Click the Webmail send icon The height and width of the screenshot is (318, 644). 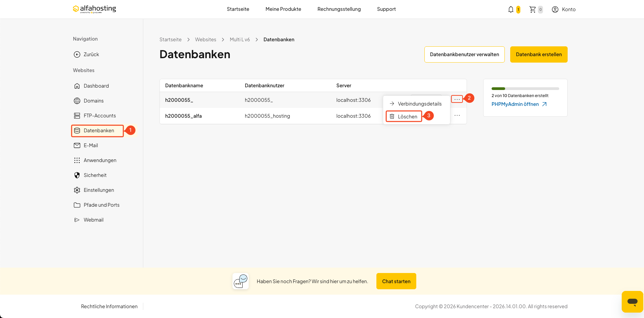(77, 220)
